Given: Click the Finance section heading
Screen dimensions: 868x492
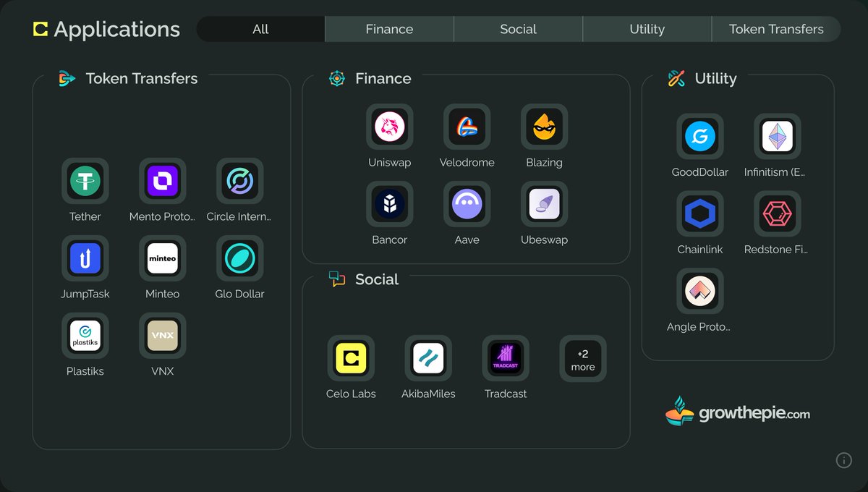Looking at the screenshot, I should click(x=383, y=79).
